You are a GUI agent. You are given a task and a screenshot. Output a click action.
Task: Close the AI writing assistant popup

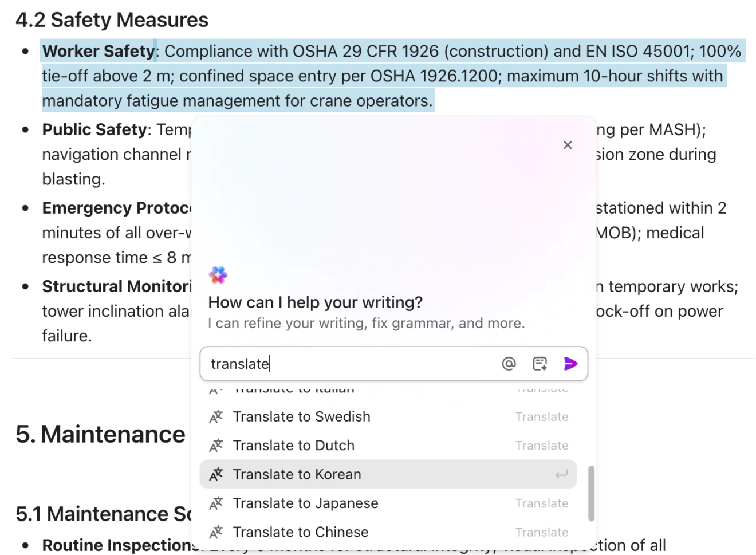(568, 145)
